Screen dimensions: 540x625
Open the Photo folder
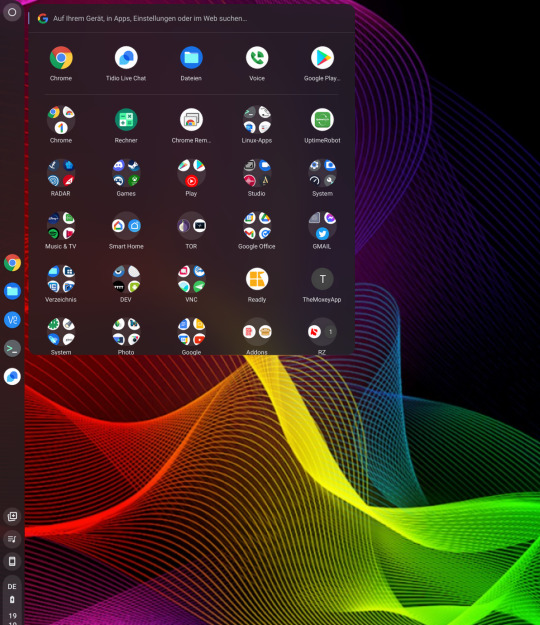click(x=126, y=332)
